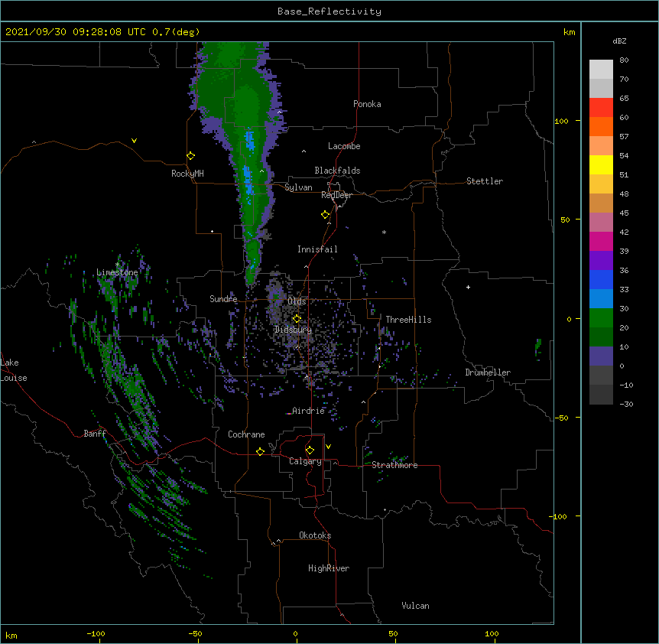Click the HighRiver label
The height and width of the screenshot is (644, 659).
pyautogui.click(x=329, y=568)
